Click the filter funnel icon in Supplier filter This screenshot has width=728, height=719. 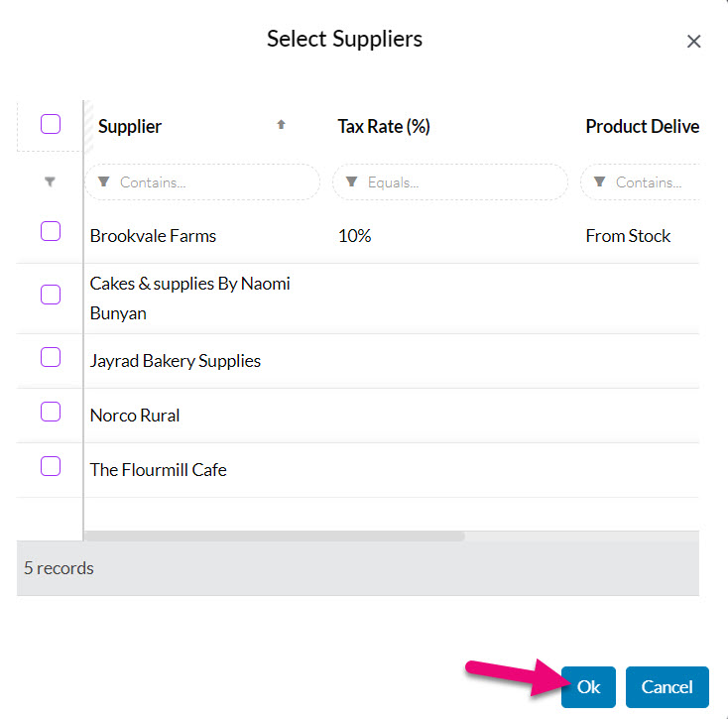coord(103,181)
